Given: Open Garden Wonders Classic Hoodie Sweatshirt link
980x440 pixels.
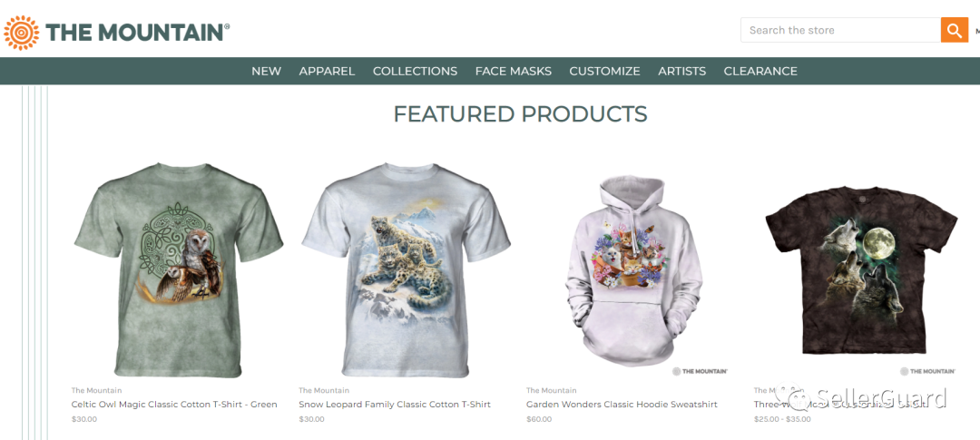Looking at the screenshot, I should click(x=622, y=405).
